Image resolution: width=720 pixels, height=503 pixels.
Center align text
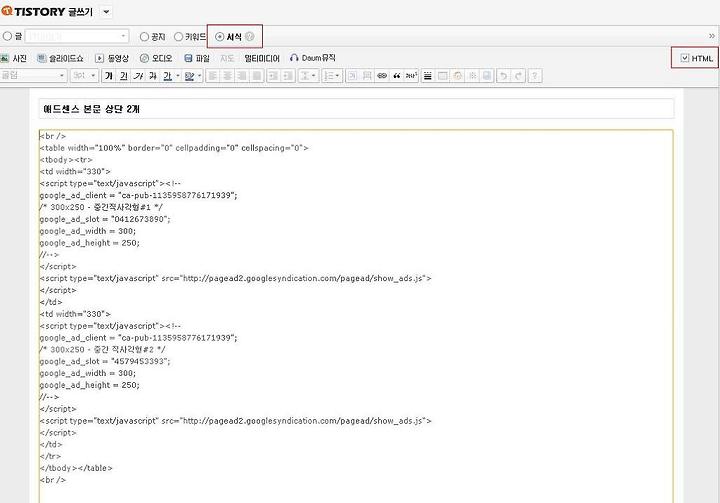point(227,76)
